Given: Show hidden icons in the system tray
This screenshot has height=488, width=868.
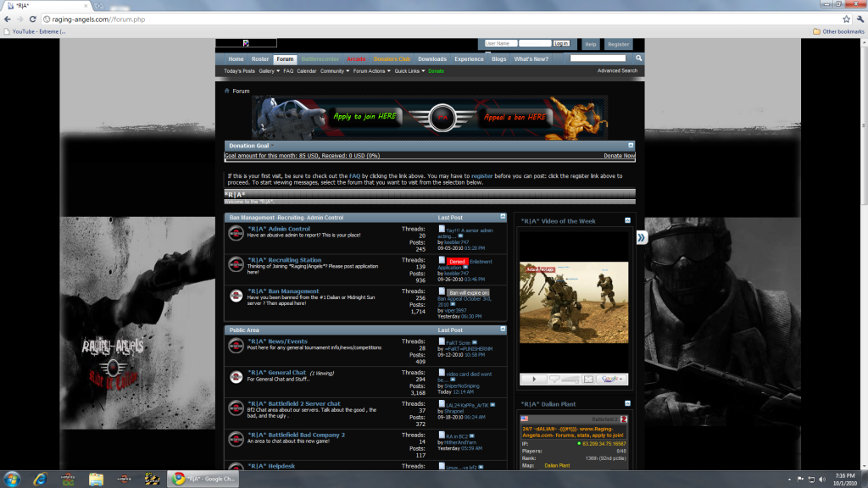Looking at the screenshot, I should [x=789, y=480].
